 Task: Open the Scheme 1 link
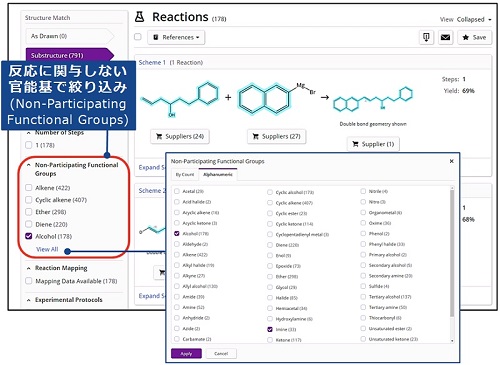coord(152,62)
